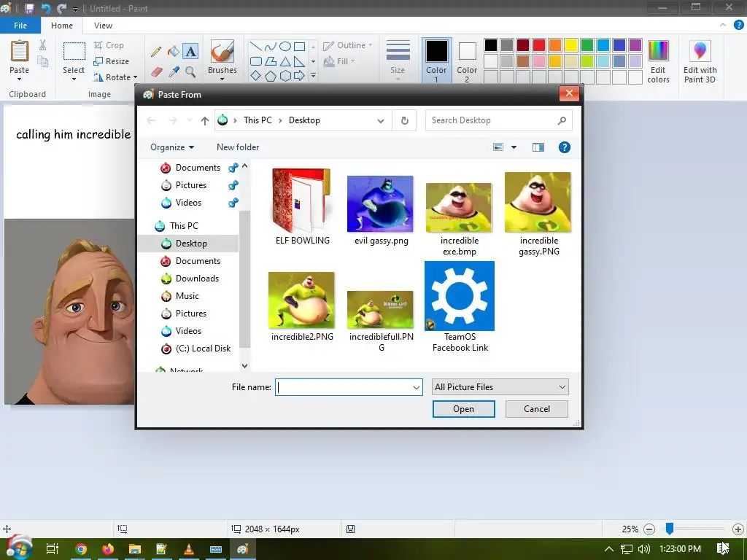Viewport: 747px width, 560px height.
Task: Click New folder in dialog toolbar
Action: coord(238,147)
